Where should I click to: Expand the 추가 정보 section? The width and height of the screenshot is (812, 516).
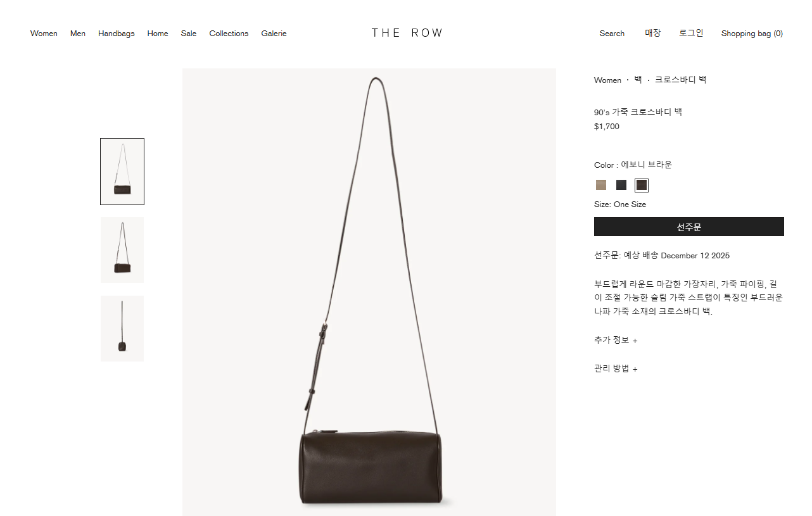pos(616,340)
